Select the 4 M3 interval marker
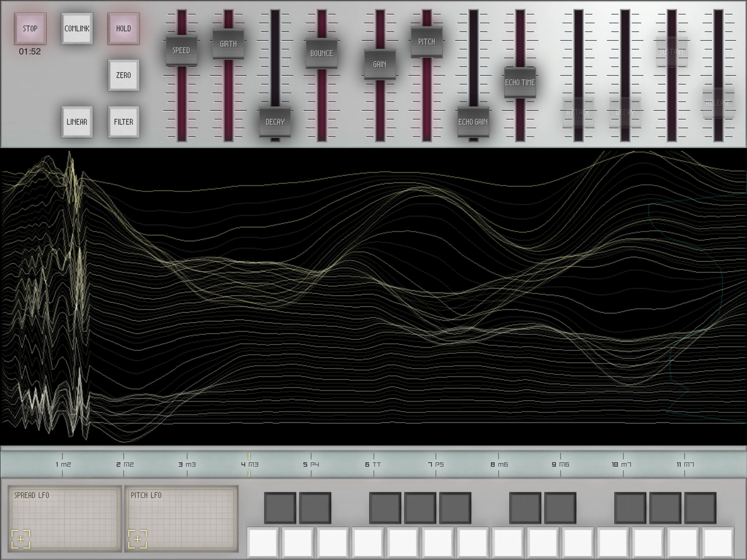 point(249,464)
